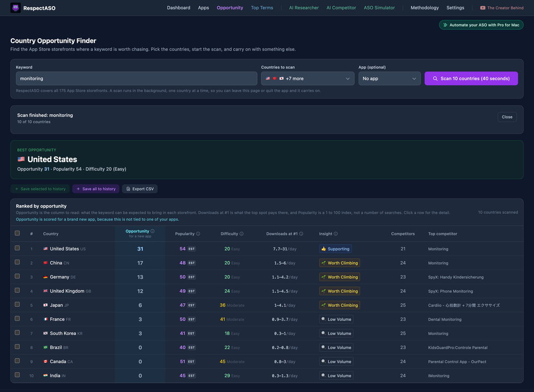The image size is (534, 392).
Task: Check the India row checkbox
Action: (17, 375)
